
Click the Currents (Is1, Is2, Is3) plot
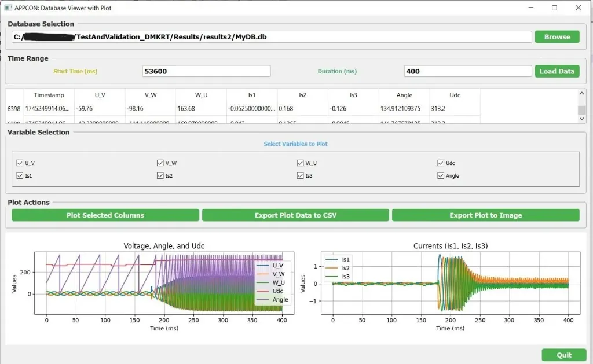(x=451, y=283)
